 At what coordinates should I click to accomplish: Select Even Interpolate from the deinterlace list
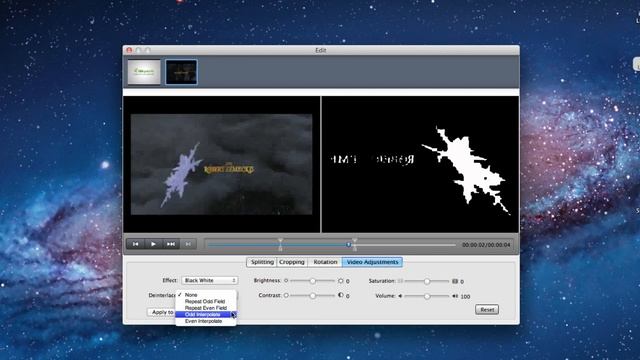click(x=206, y=321)
